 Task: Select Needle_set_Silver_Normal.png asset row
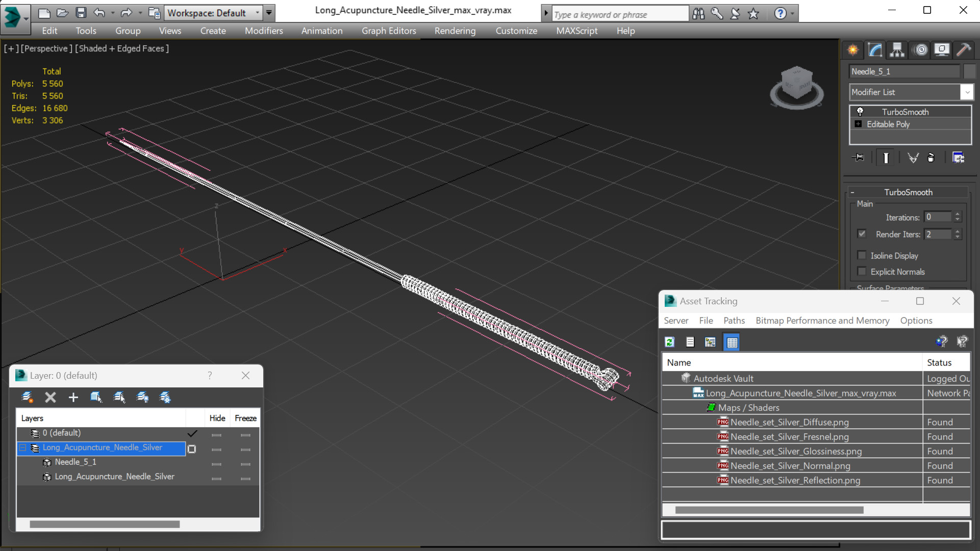pos(816,466)
